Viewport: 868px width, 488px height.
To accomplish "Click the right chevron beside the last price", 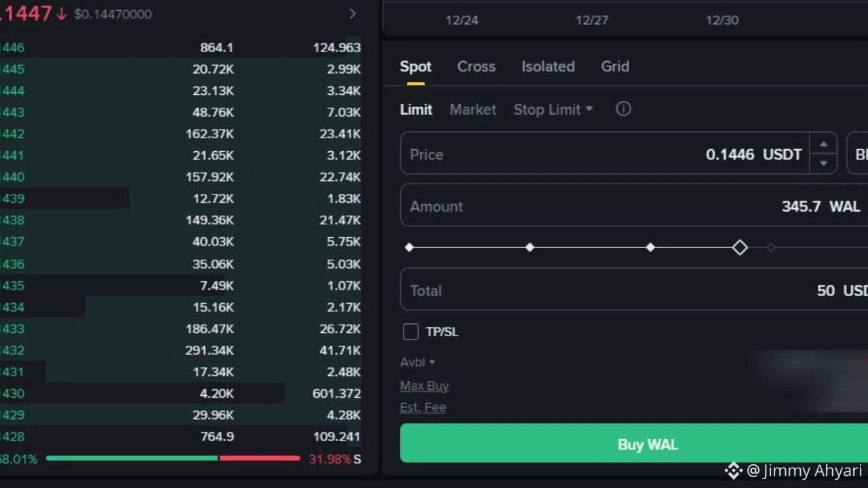I will click(x=353, y=14).
